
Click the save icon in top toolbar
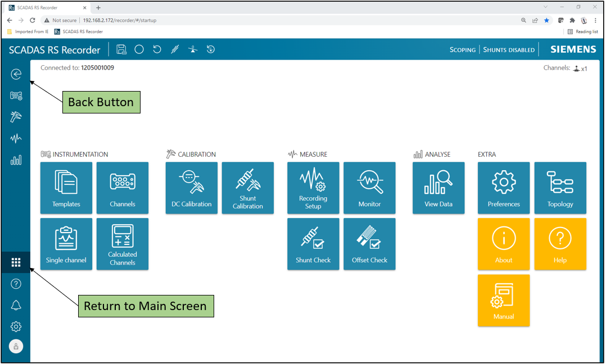tap(121, 49)
